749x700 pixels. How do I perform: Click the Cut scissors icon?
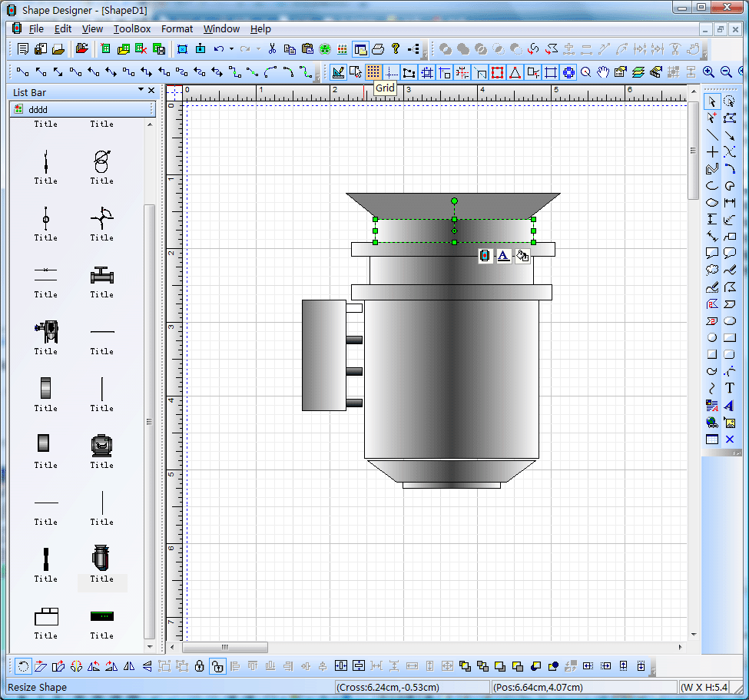[x=272, y=49]
